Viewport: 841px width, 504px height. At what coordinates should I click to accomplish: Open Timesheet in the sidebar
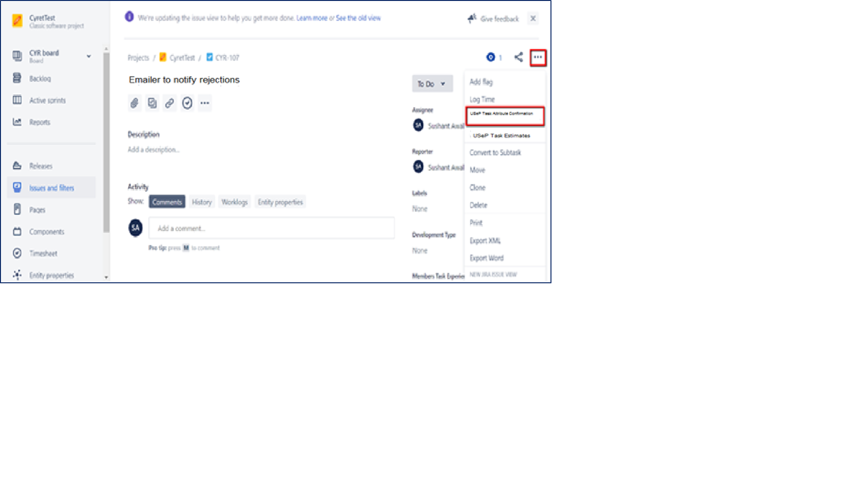43,253
